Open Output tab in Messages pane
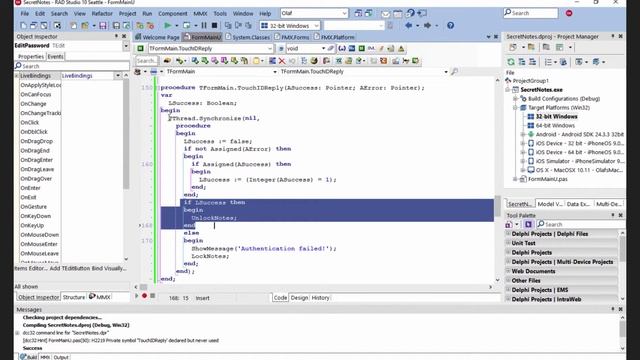 61,357
